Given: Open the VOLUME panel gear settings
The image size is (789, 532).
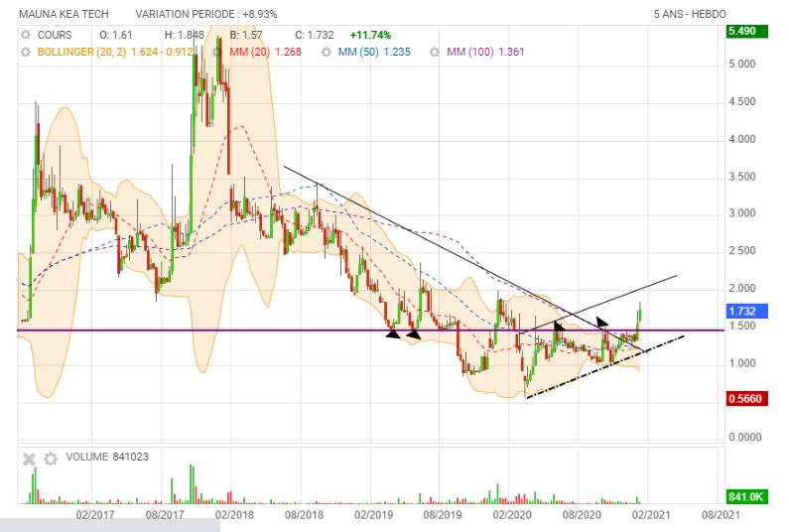Looking at the screenshot, I should tap(51, 459).
